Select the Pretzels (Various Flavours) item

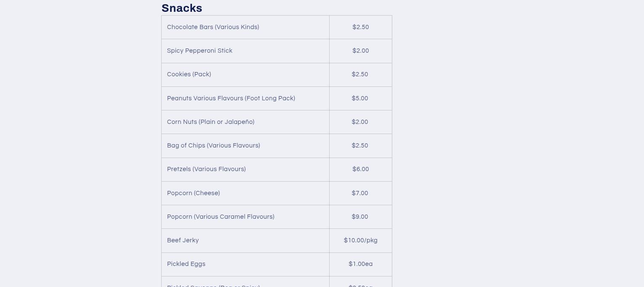click(x=206, y=169)
